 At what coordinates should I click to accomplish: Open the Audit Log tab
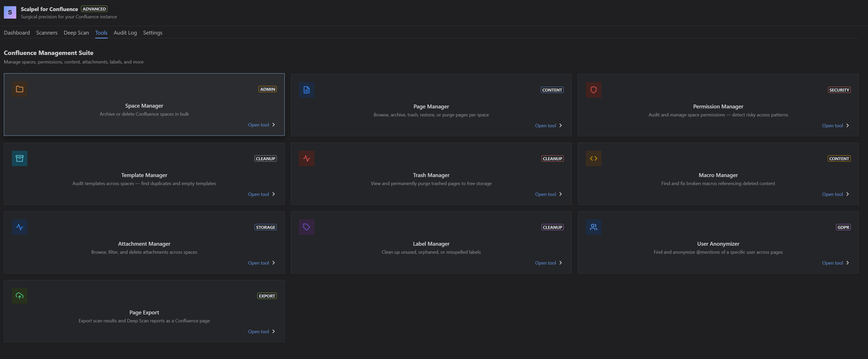(x=125, y=33)
